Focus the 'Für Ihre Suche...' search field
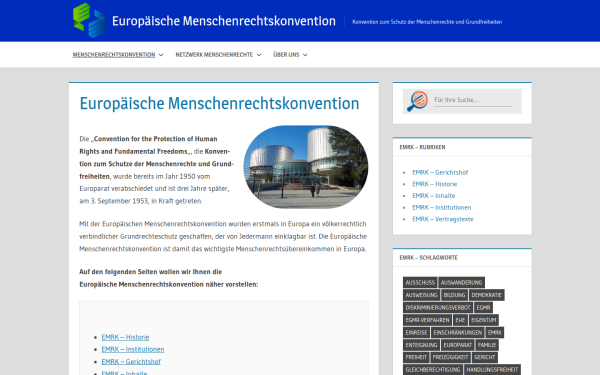Image resolution: width=600 pixels, height=375 pixels. click(x=473, y=100)
